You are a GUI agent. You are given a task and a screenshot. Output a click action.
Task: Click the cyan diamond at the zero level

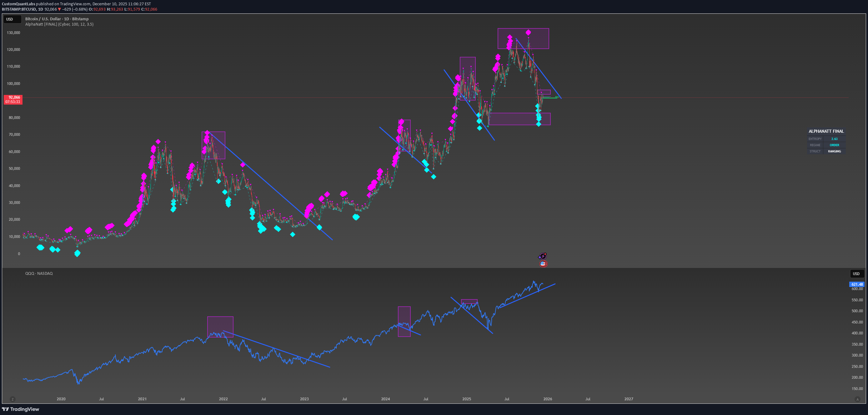pyautogui.click(x=77, y=254)
